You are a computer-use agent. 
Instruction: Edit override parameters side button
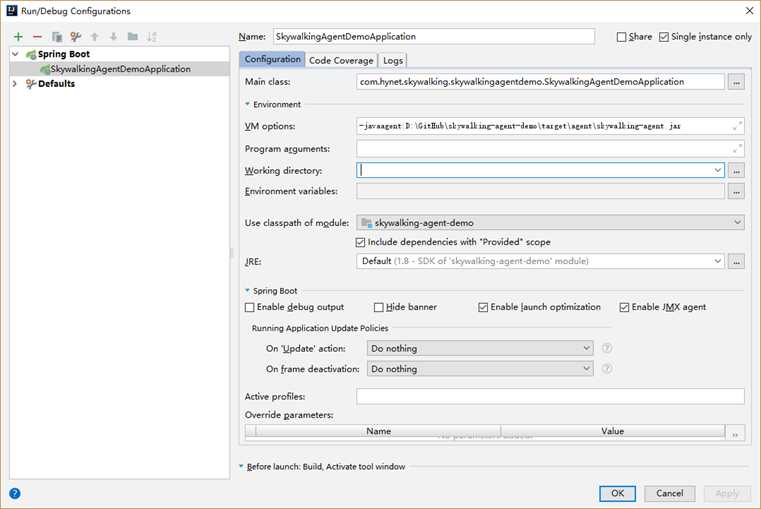point(736,432)
